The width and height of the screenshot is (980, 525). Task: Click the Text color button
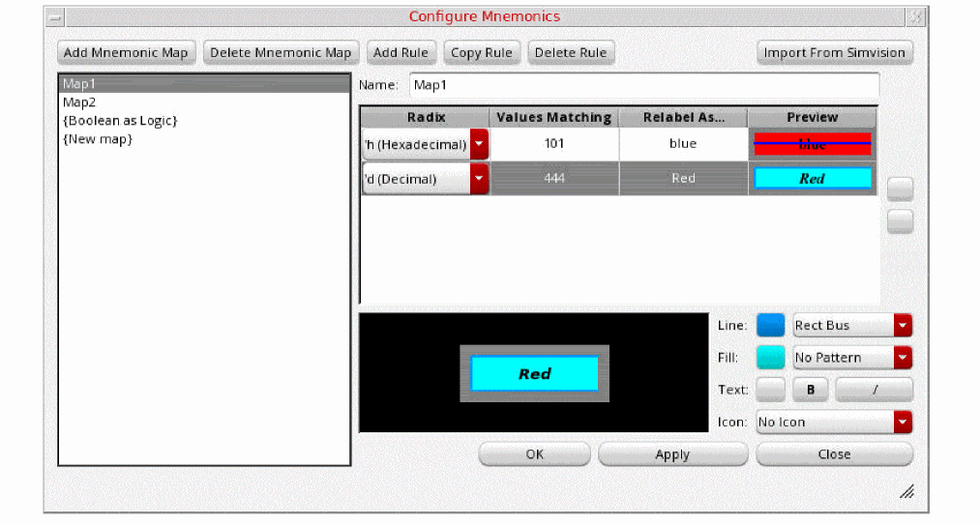coord(770,390)
